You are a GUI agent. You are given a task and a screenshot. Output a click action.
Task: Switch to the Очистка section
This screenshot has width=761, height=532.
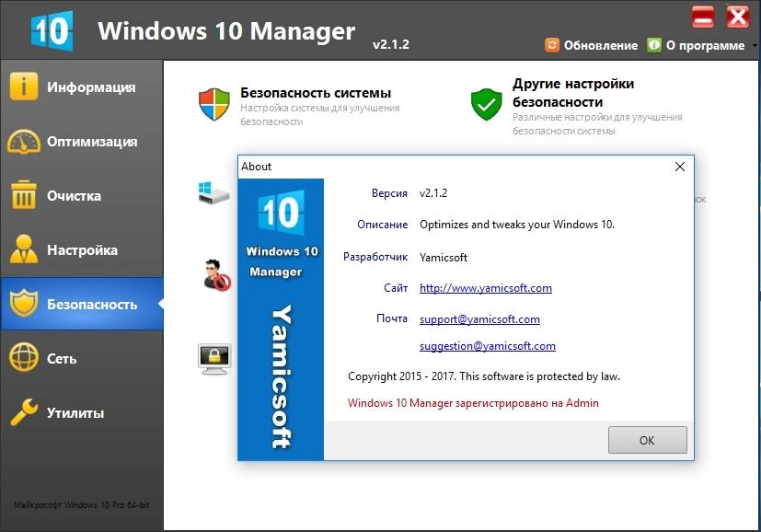[82, 196]
